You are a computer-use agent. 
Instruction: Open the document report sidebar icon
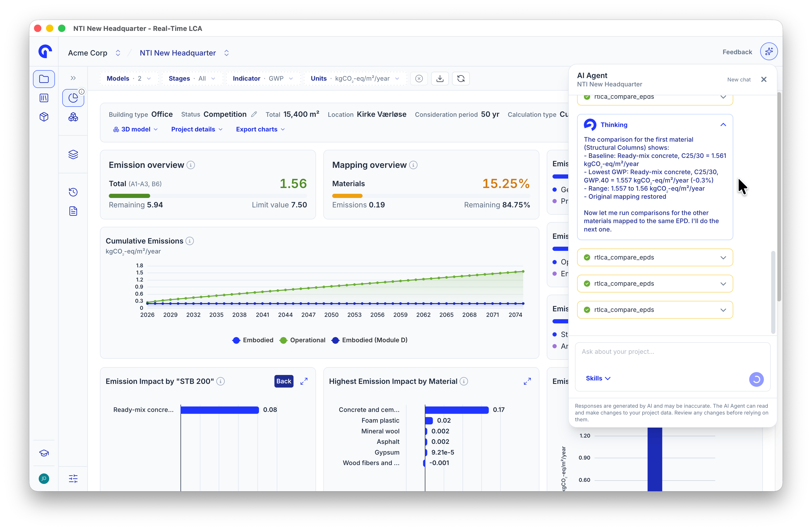[x=73, y=211]
